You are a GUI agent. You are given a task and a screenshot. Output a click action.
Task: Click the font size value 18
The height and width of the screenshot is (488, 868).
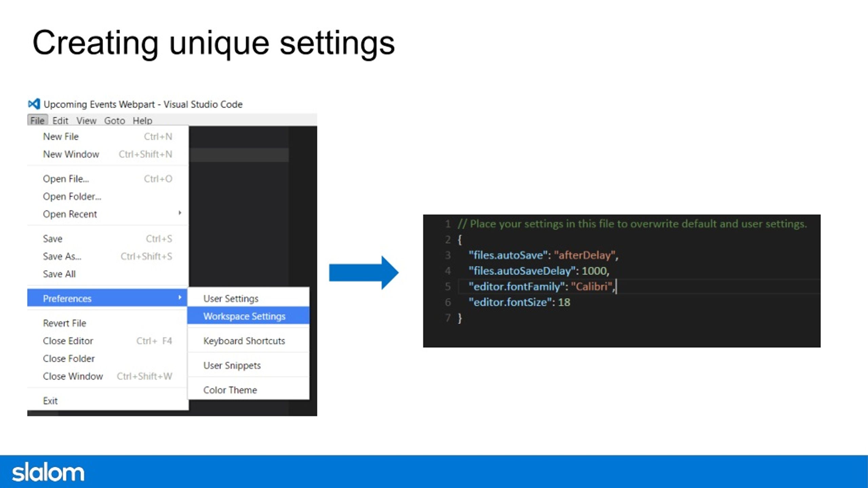[x=564, y=302]
